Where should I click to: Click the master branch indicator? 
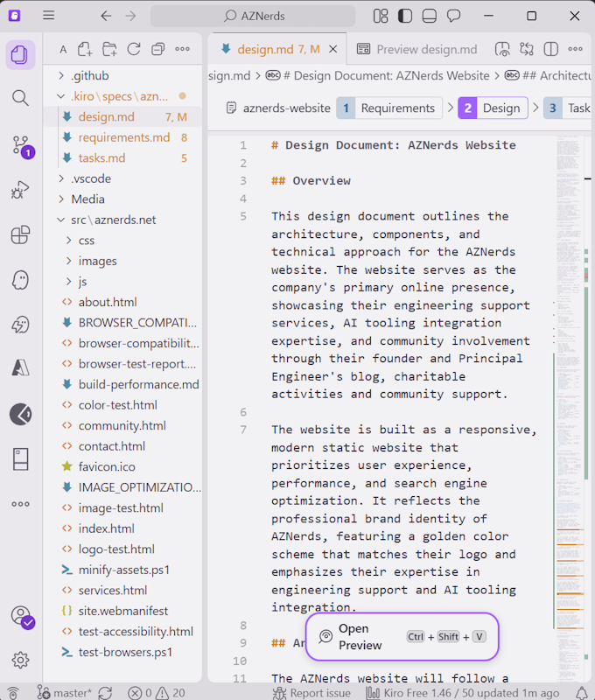pos(64,693)
